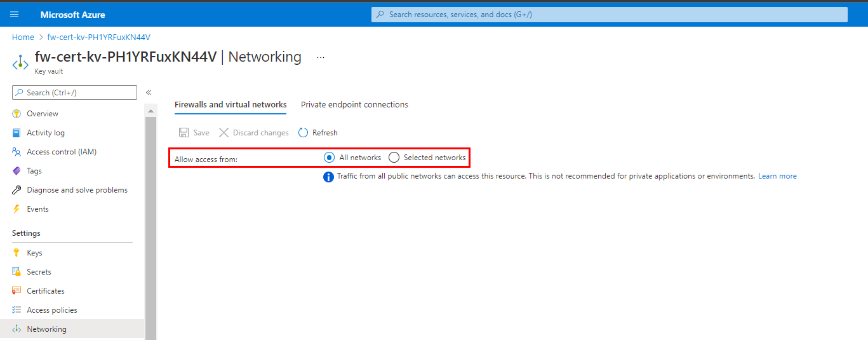Image resolution: width=868 pixels, height=340 pixels.
Task: Click the Networking page title text
Action: [265, 57]
